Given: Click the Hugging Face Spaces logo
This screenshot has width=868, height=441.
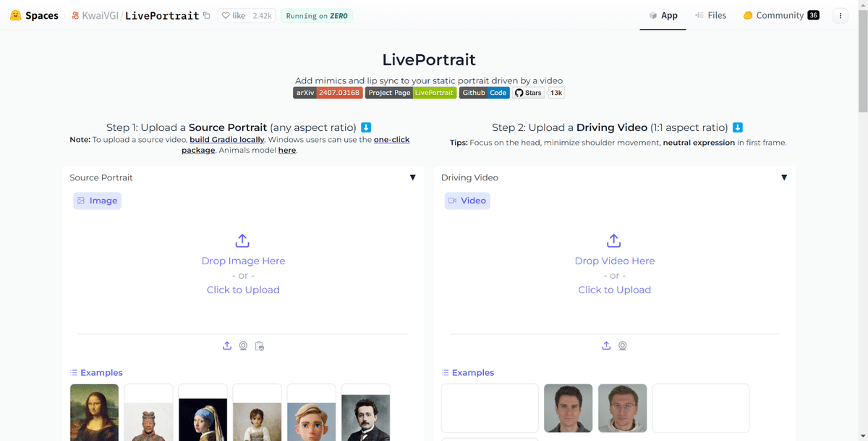Looking at the screenshot, I should click(x=14, y=14).
